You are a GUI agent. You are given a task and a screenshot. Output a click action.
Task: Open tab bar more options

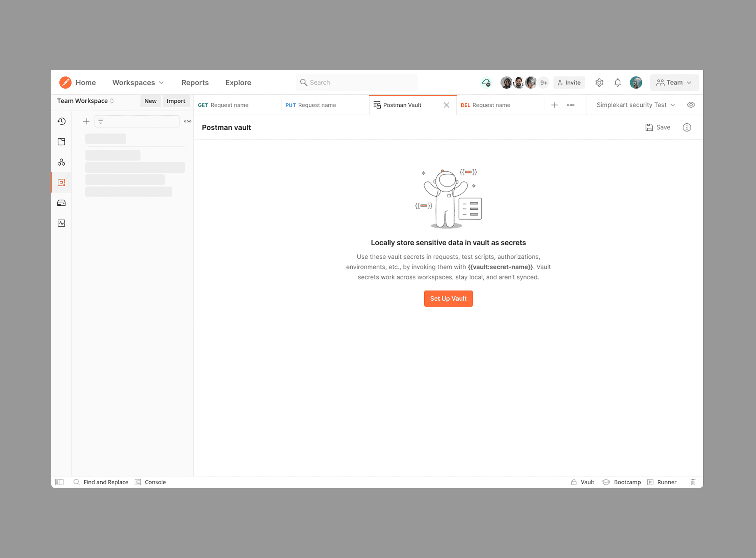point(571,105)
